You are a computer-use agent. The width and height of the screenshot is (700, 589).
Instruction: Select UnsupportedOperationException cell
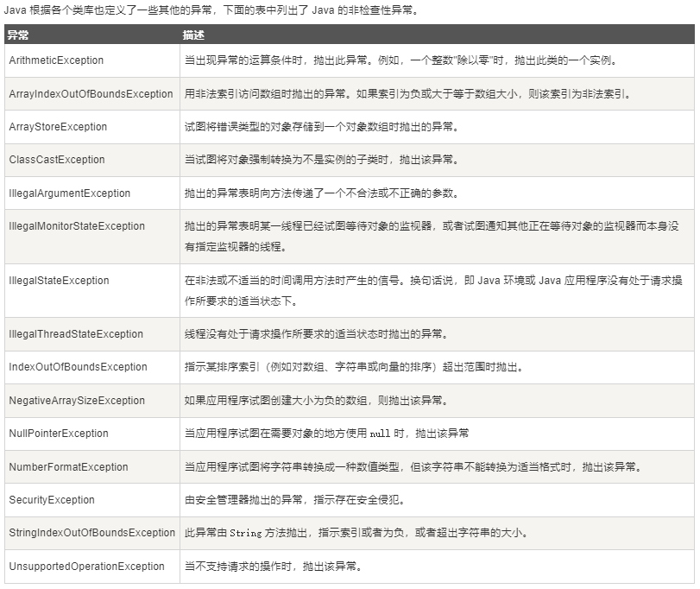92,567
